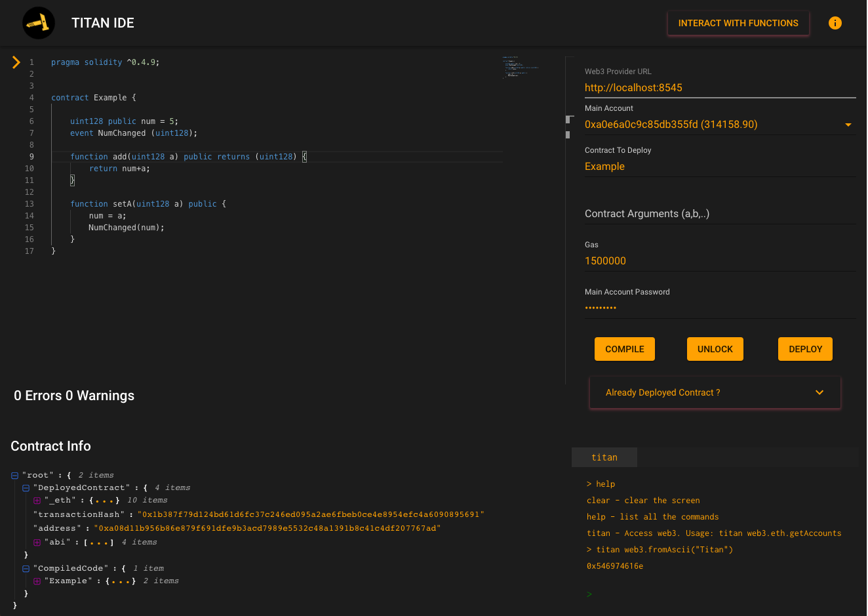Click the code minimap preview
This screenshot has height=616, width=868.
[521, 66]
